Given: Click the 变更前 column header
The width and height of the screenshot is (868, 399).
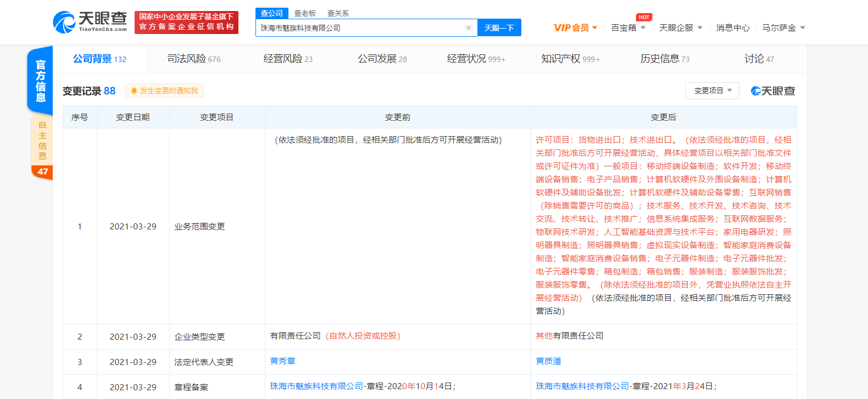Looking at the screenshot, I should (398, 117).
